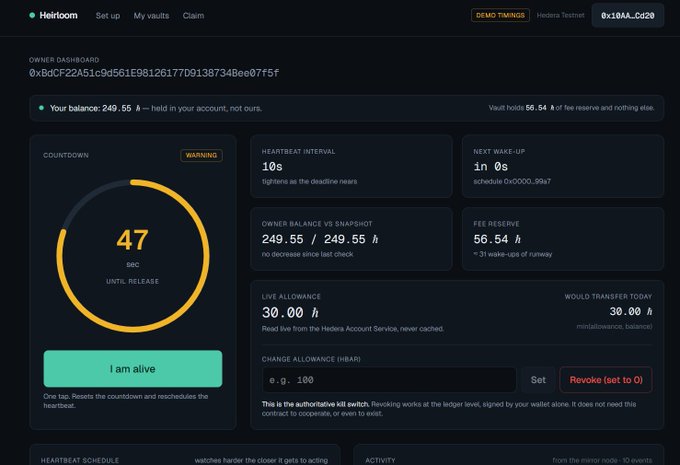Click the DEMO TIMINGS badge
Viewport: 680px width, 465px height.
(x=500, y=15)
